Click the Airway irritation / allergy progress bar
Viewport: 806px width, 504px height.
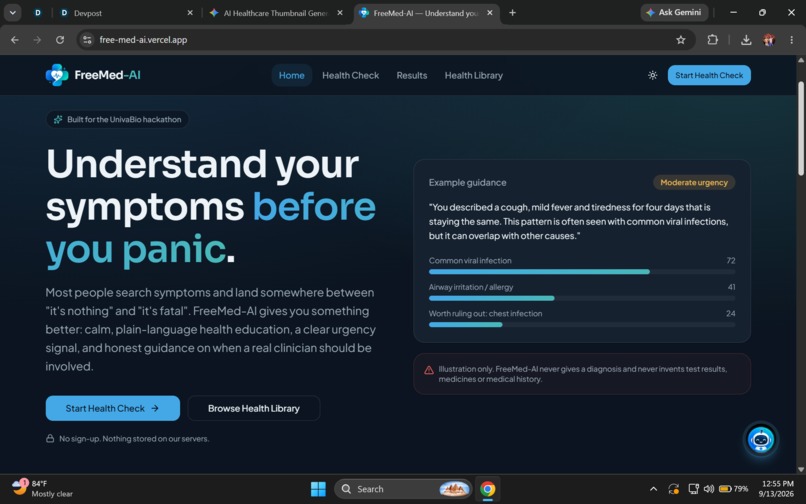(x=582, y=298)
